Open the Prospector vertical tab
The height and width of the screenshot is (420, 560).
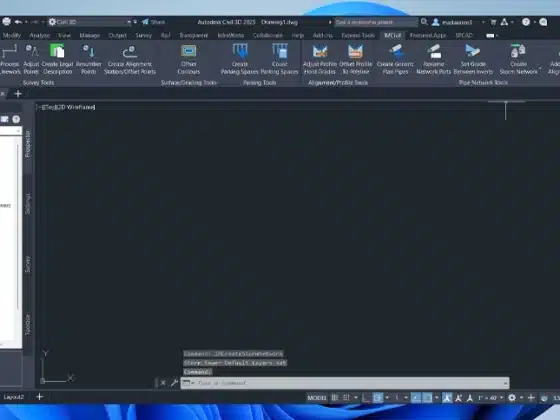28,144
